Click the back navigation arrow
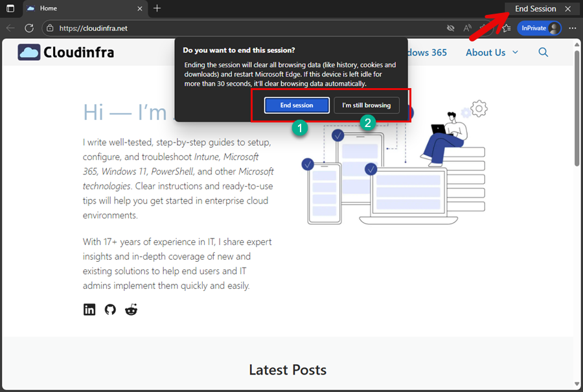Image resolution: width=583 pixels, height=392 pixels. pos(10,28)
